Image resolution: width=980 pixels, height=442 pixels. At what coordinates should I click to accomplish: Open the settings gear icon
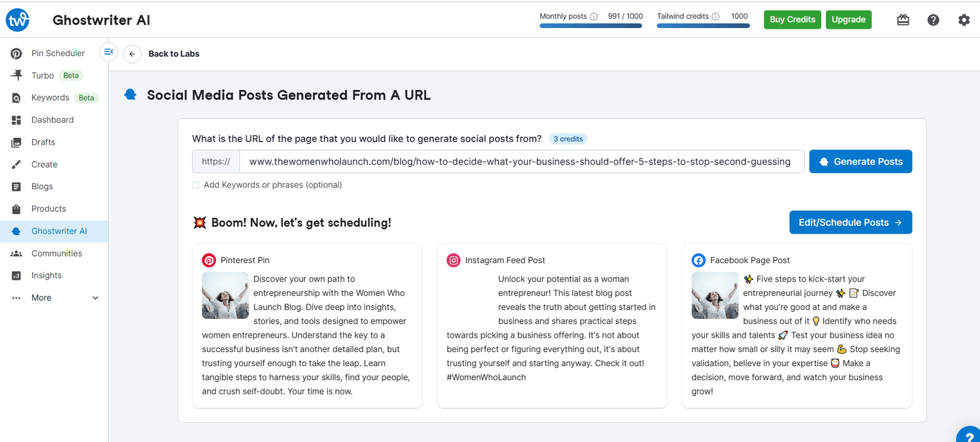964,20
